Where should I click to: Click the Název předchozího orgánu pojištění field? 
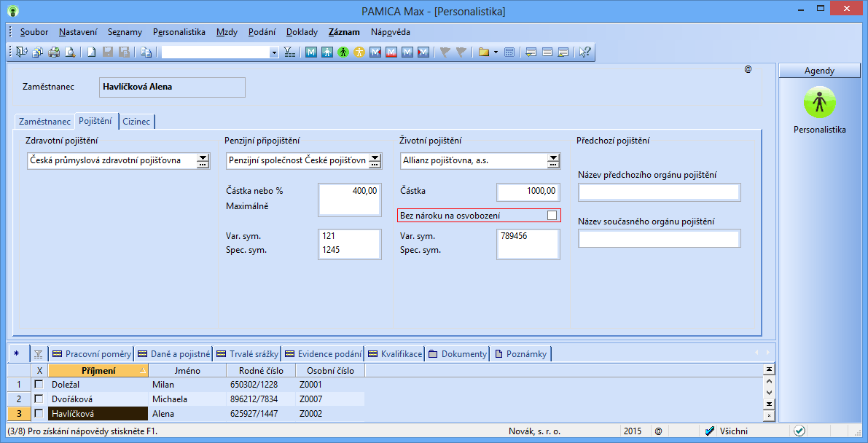660,192
